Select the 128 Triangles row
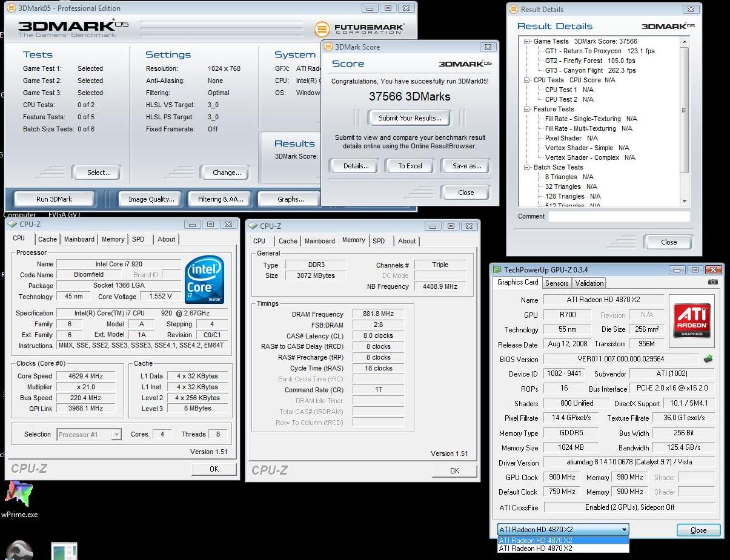The width and height of the screenshot is (730, 560). click(573, 196)
